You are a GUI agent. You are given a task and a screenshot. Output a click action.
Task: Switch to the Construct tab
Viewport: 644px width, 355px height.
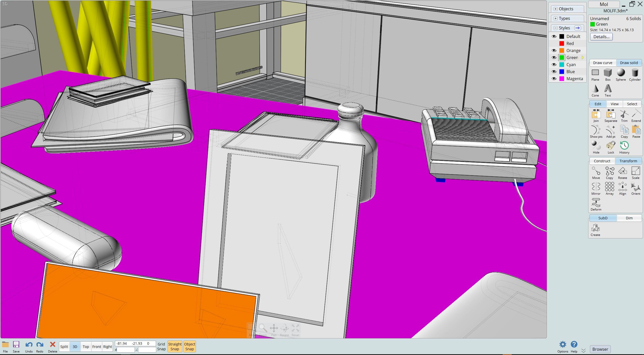(x=602, y=161)
